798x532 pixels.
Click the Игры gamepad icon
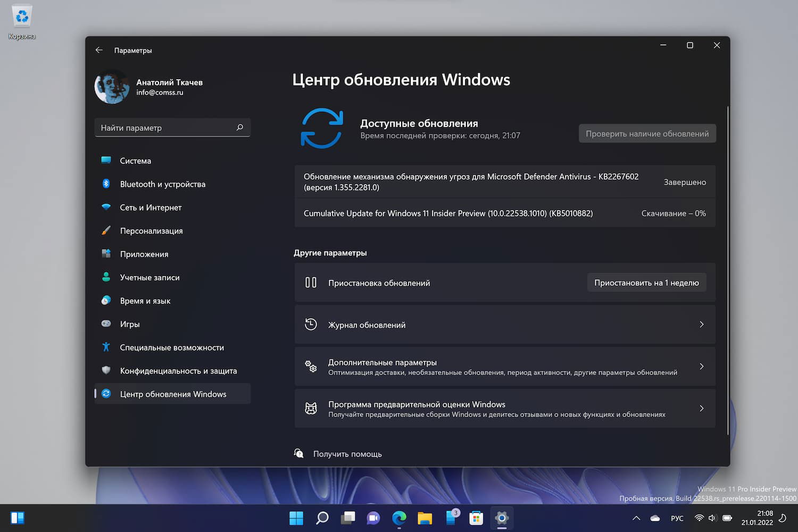click(x=106, y=323)
